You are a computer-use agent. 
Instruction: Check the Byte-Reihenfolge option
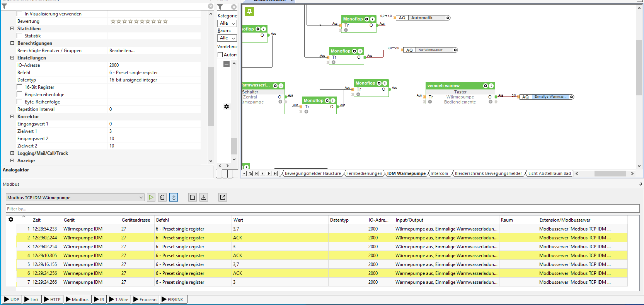(20, 102)
